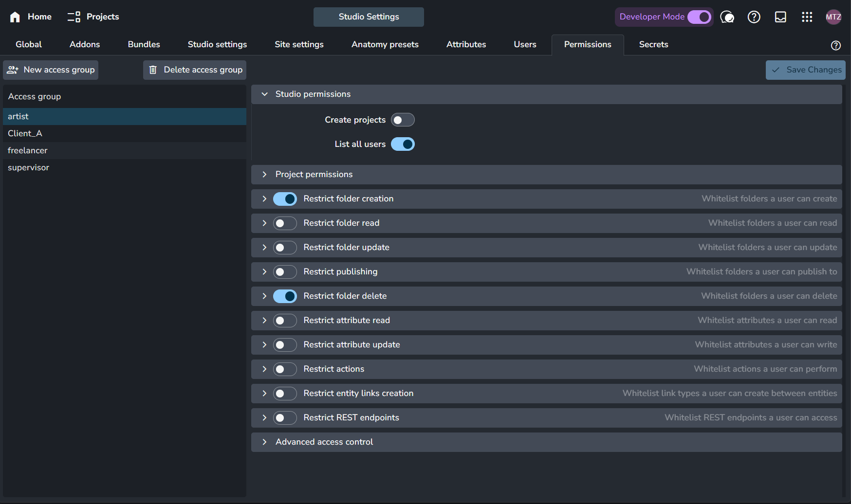Screen dimensions: 851x504
Task: Enable the Create projects switch
Action: 403,120
